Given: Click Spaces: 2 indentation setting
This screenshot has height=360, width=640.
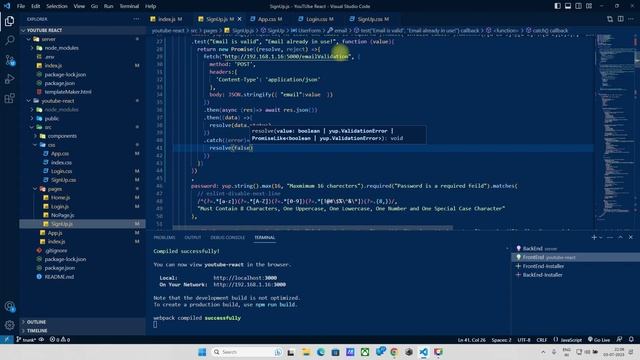Looking at the screenshot, I should (x=502, y=340).
